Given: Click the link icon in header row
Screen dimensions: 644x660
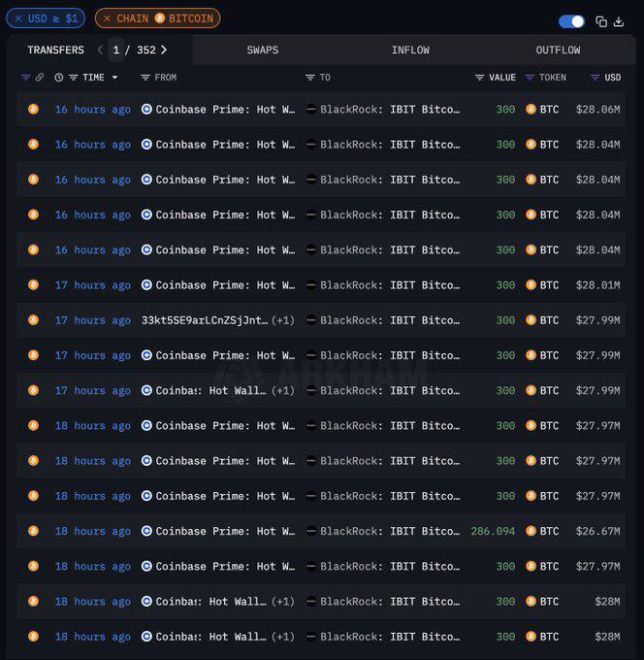Looking at the screenshot, I should [x=40, y=78].
